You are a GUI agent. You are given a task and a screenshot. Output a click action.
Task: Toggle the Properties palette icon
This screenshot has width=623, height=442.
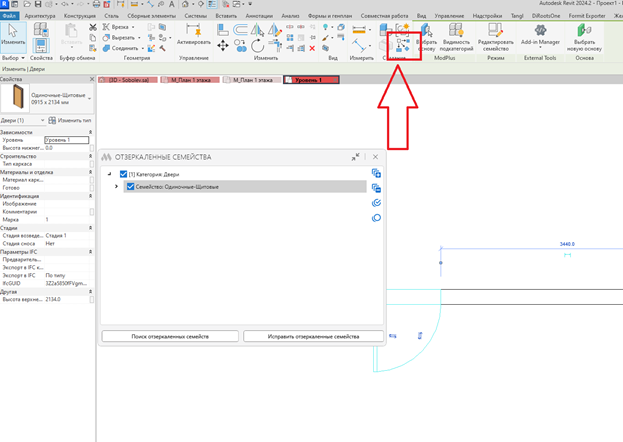41,46
